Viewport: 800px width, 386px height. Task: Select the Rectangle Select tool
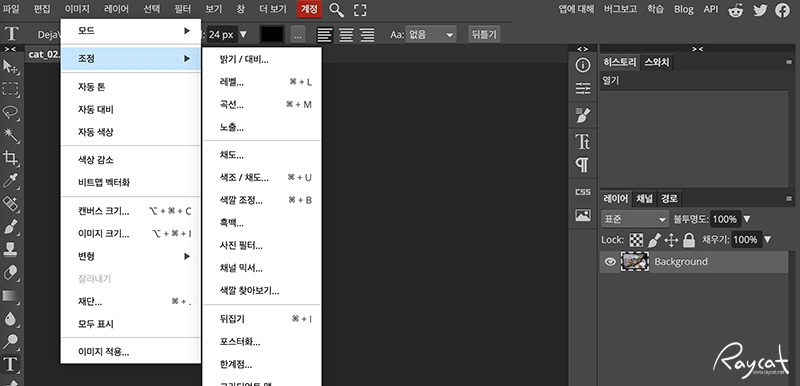pyautogui.click(x=10, y=89)
